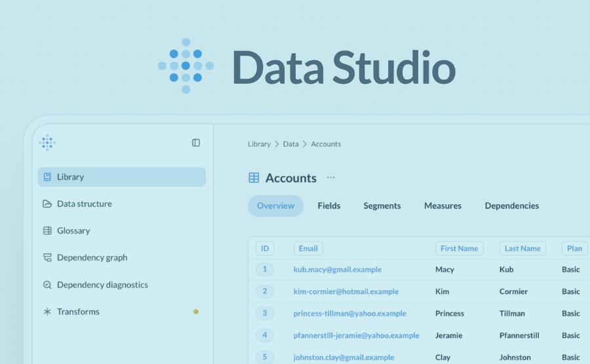Viewport: 590px width, 364px height.
Task: Open the row with ID 4
Action: 265,335
